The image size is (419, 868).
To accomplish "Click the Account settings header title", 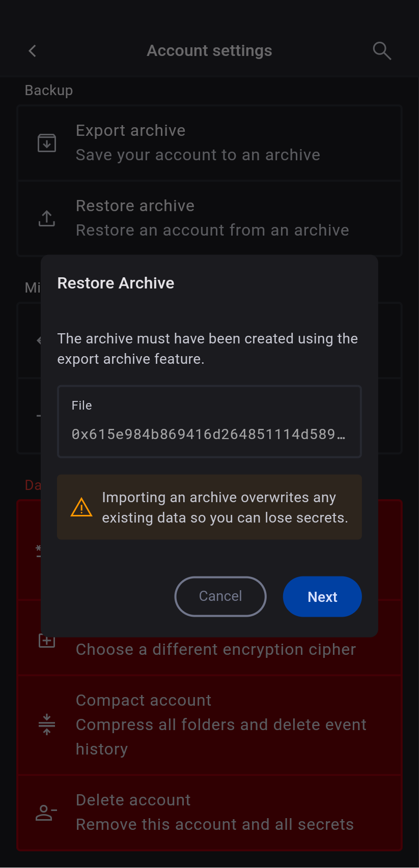I will coord(209,51).
